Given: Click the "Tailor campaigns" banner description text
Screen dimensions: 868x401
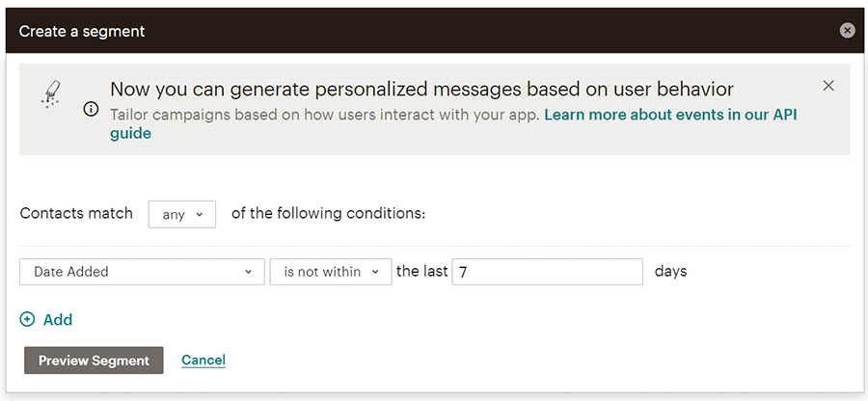Looking at the screenshot, I should [x=326, y=115].
